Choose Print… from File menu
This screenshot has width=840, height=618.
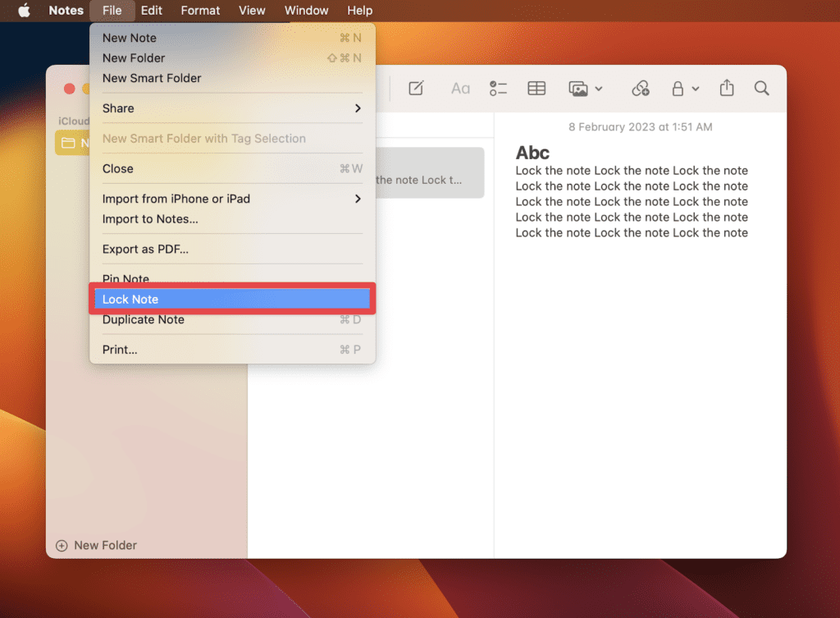coord(232,350)
